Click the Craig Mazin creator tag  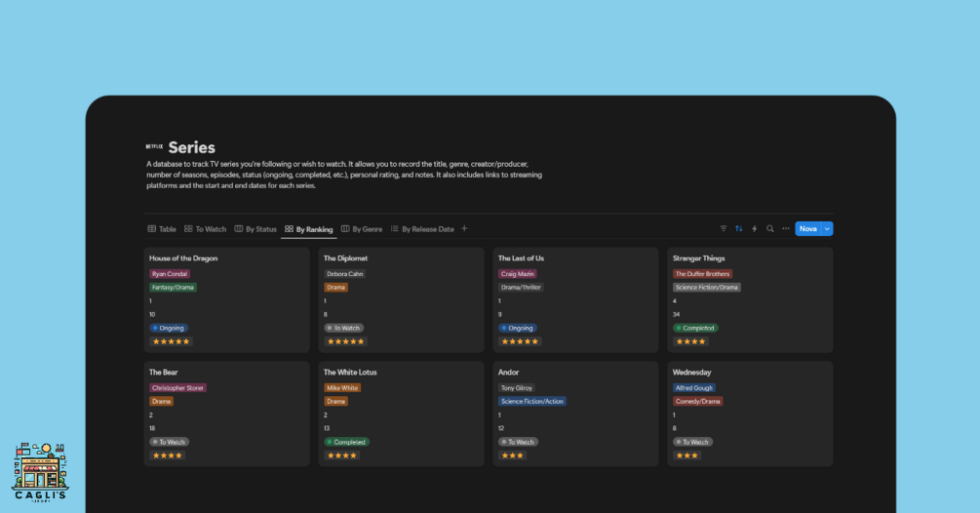point(518,274)
